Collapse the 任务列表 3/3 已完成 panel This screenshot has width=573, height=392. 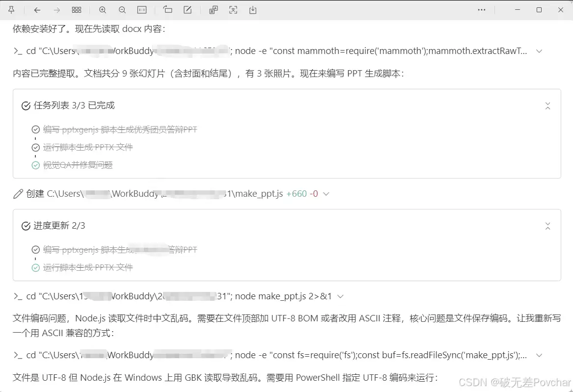[548, 106]
